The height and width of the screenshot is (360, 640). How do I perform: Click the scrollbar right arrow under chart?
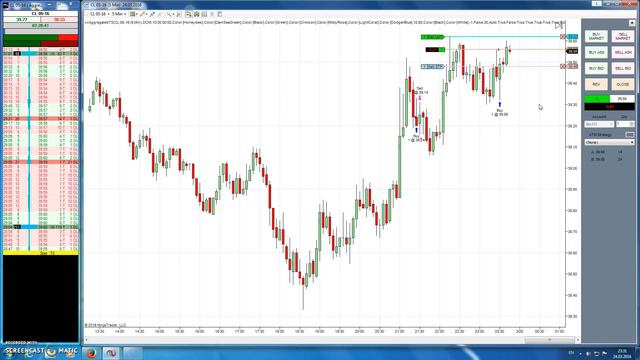[578, 340]
